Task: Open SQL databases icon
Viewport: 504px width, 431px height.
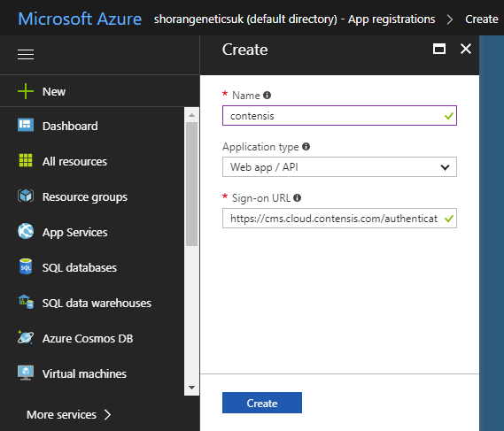Action: point(26,266)
